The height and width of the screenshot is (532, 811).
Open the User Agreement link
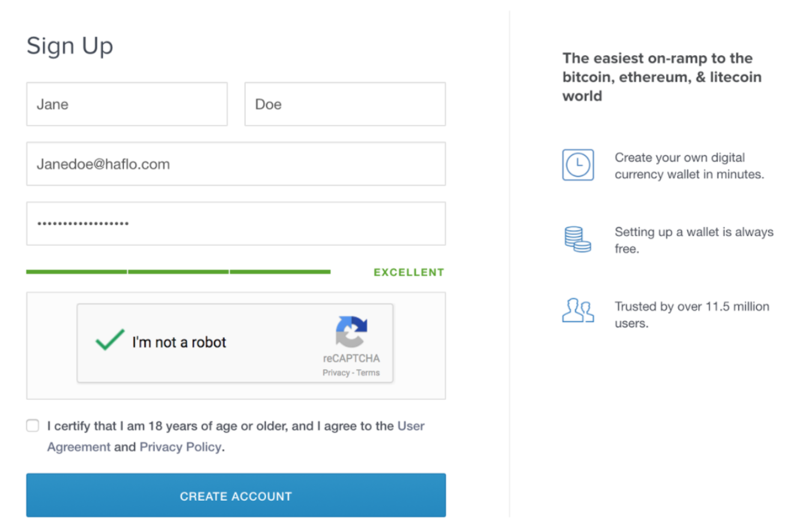tap(236, 437)
